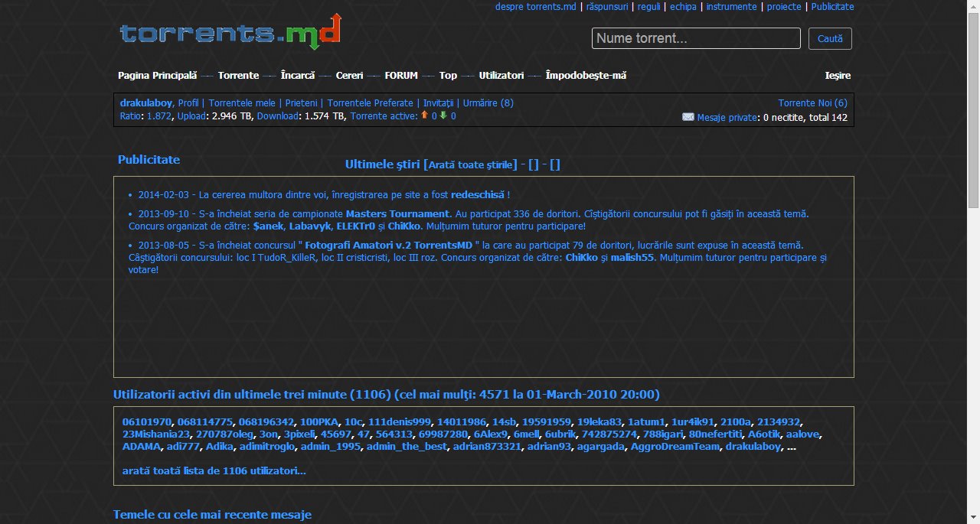The image size is (980, 524).
Task: Open the Utilizatori menu item
Action: (x=501, y=76)
